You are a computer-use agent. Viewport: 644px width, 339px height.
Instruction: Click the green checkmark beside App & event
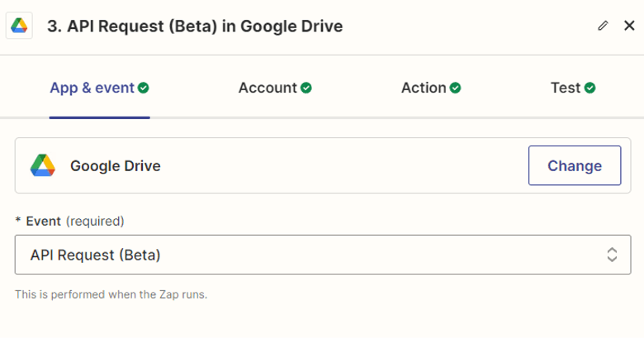[x=144, y=88]
